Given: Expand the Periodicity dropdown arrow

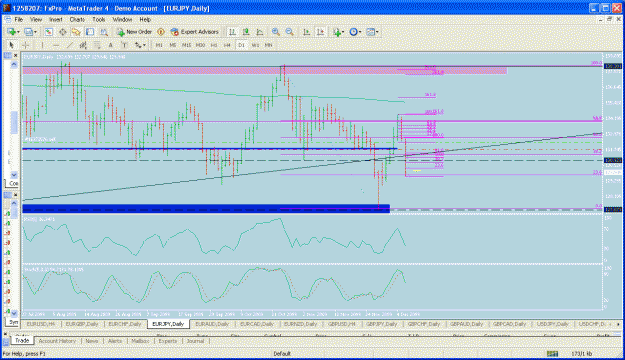Looking at the screenshot, I should click(360, 32).
